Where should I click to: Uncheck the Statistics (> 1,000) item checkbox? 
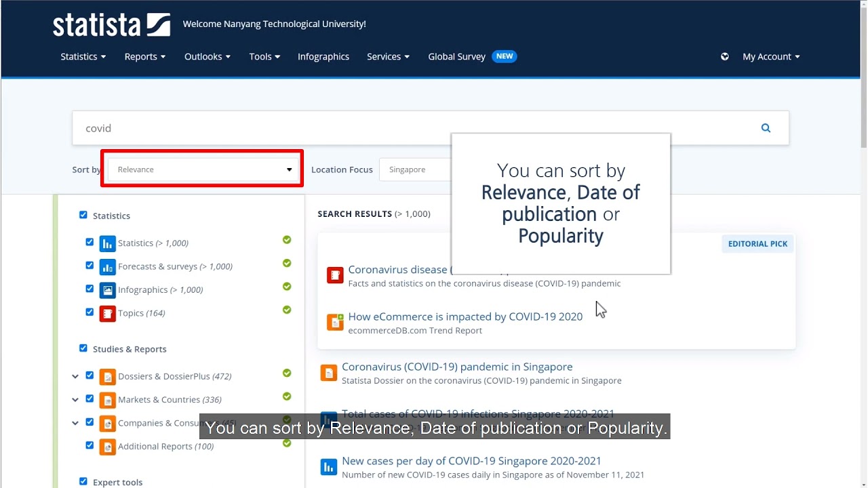pyautogui.click(x=90, y=242)
